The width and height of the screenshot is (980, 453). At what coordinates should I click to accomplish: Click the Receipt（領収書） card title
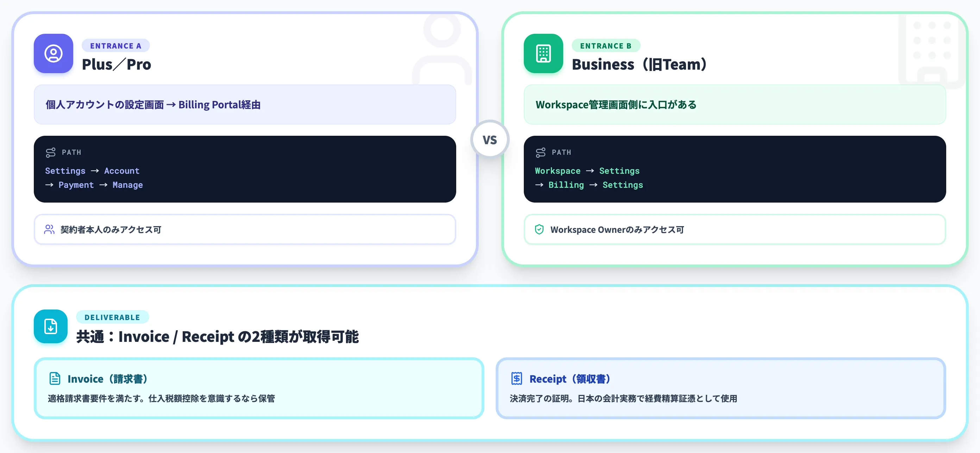click(x=571, y=379)
